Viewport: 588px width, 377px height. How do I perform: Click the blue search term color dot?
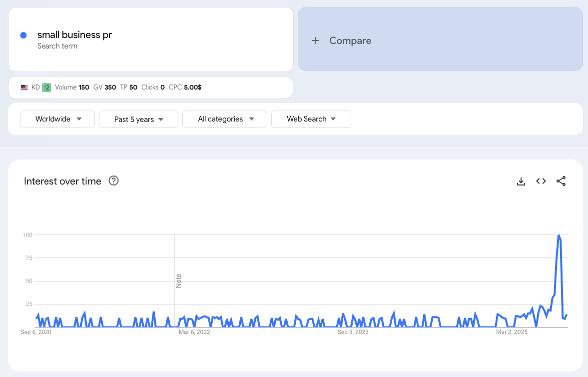(x=23, y=35)
